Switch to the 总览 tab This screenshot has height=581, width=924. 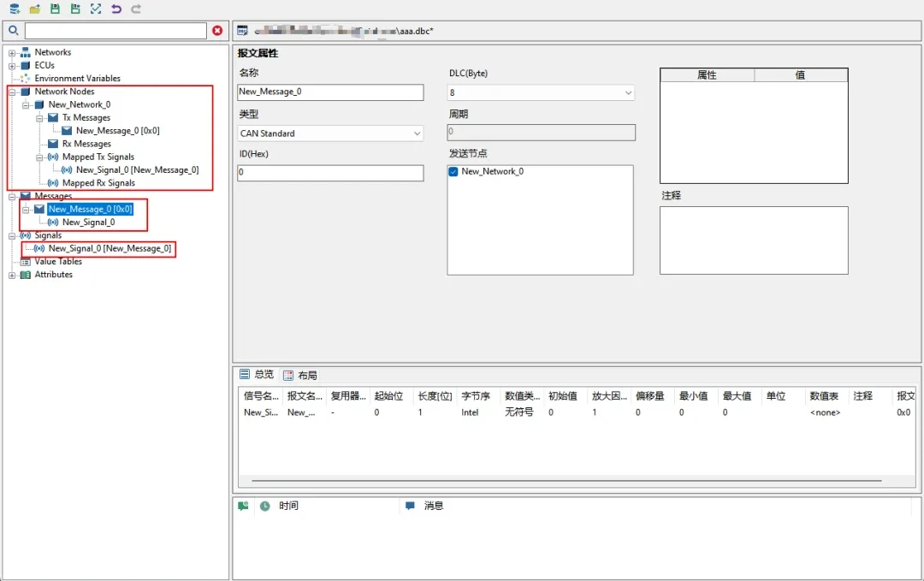(x=257, y=375)
